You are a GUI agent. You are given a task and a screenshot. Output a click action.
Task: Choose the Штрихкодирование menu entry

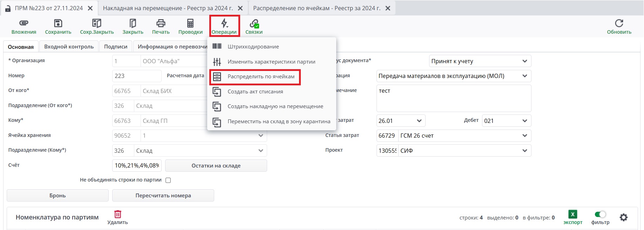[x=253, y=47]
